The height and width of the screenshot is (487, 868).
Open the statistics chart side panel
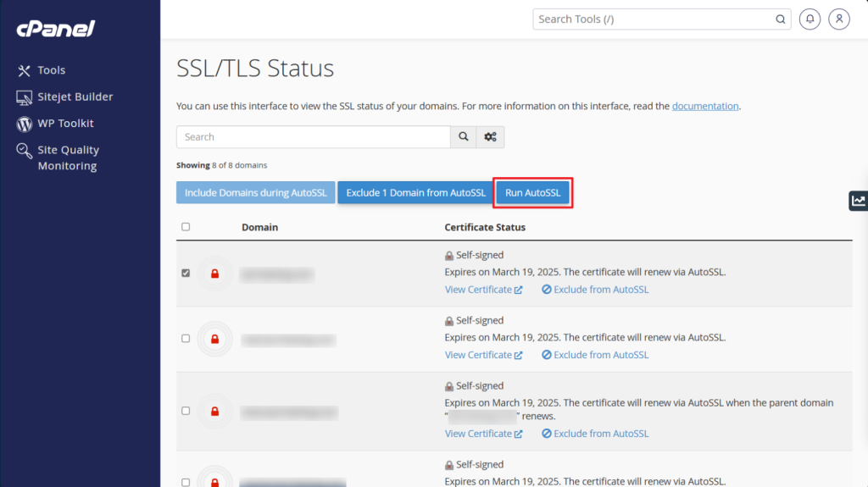(x=859, y=201)
